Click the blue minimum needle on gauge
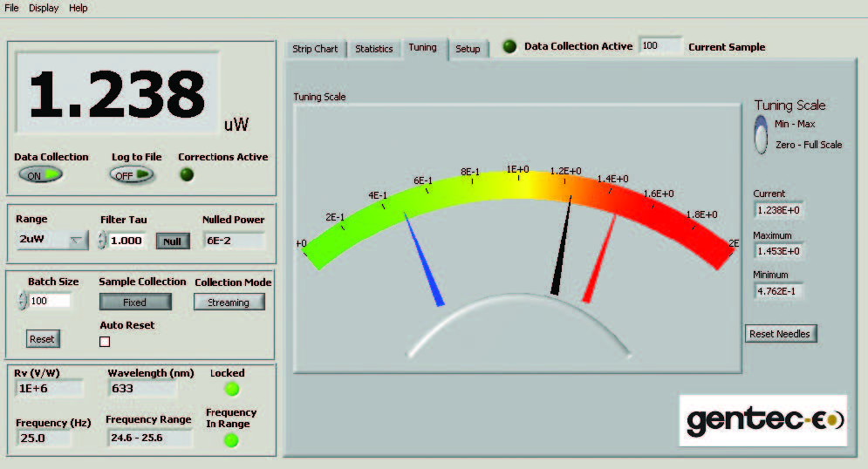This screenshot has height=469, width=868. (424, 260)
